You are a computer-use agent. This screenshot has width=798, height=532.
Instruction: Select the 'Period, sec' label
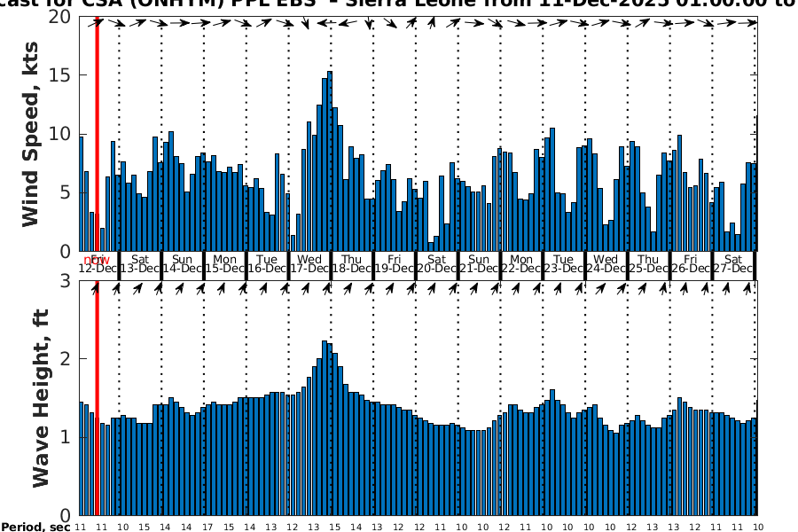point(35,528)
